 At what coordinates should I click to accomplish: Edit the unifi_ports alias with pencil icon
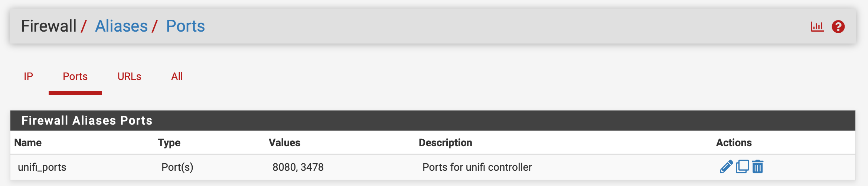point(726,167)
